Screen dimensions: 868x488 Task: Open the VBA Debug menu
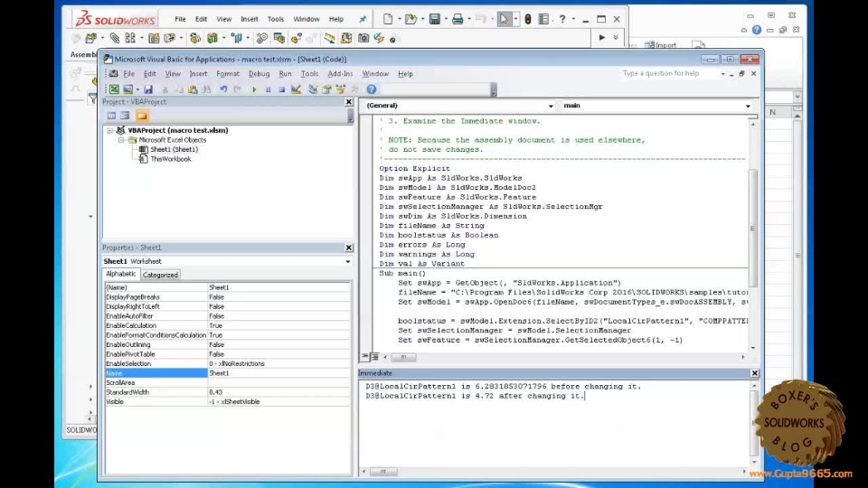coord(259,73)
